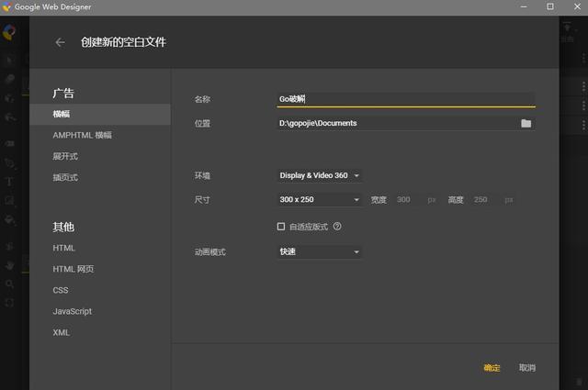The width and height of the screenshot is (588, 390).
Task: Click the back arrow beside the dialog title
Action: click(x=60, y=42)
